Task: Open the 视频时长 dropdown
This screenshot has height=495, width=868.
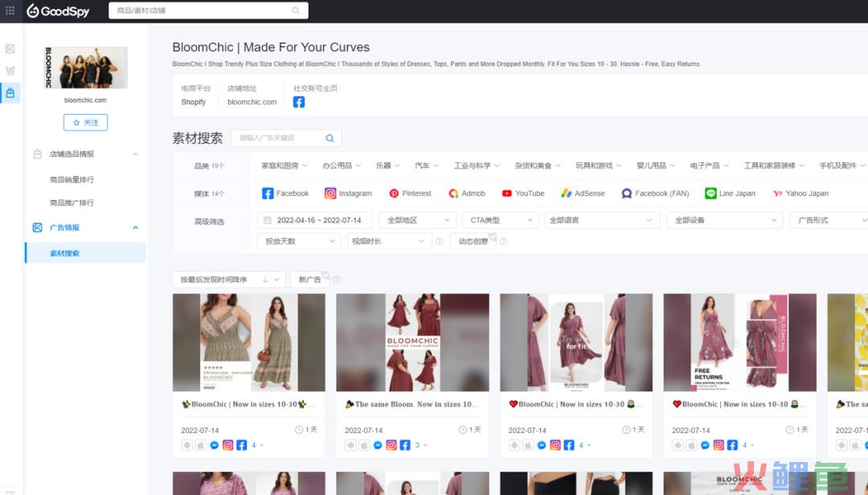Action: point(389,241)
